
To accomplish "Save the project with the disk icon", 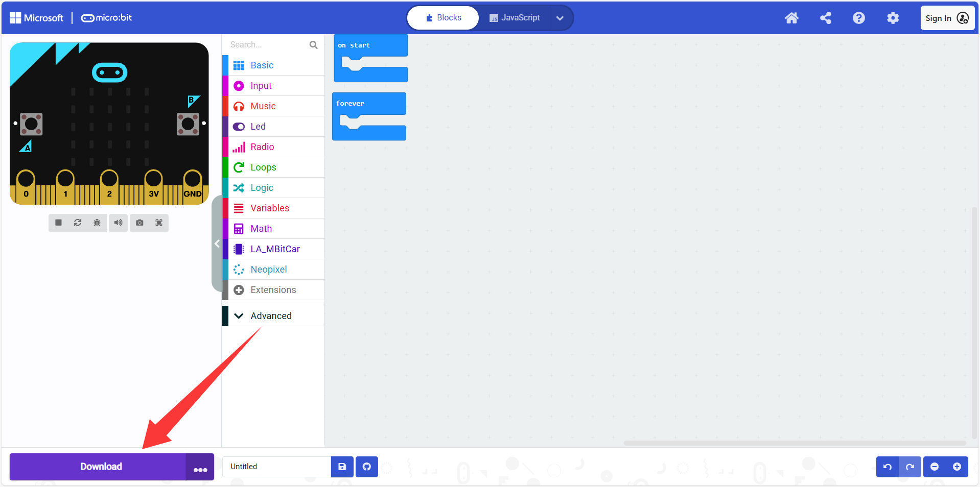I will (342, 467).
